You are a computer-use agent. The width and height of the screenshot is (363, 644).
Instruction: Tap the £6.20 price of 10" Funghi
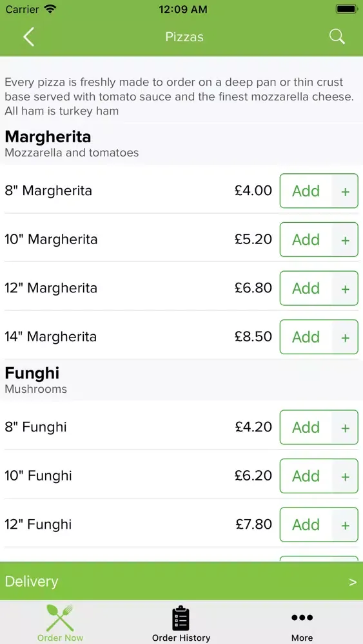[253, 476]
